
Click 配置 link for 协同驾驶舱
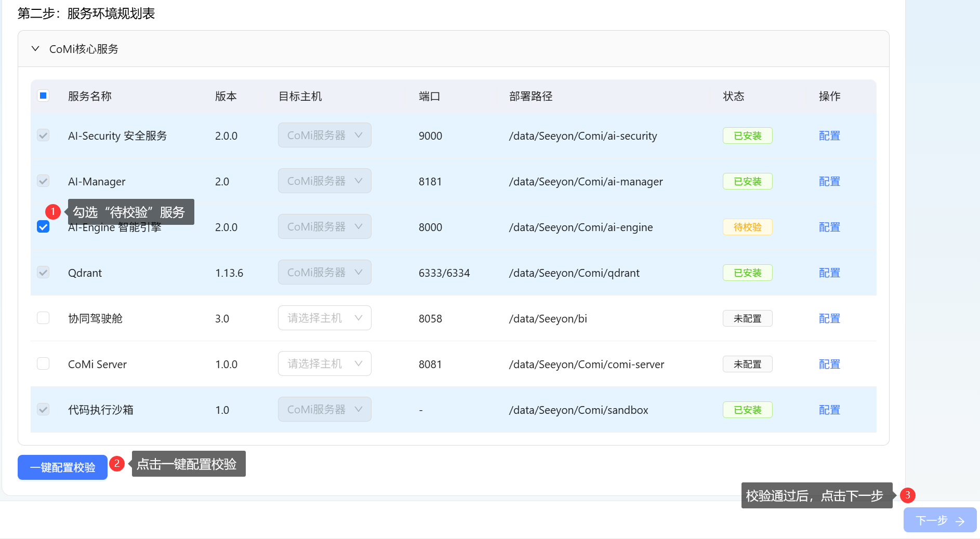coord(829,318)
